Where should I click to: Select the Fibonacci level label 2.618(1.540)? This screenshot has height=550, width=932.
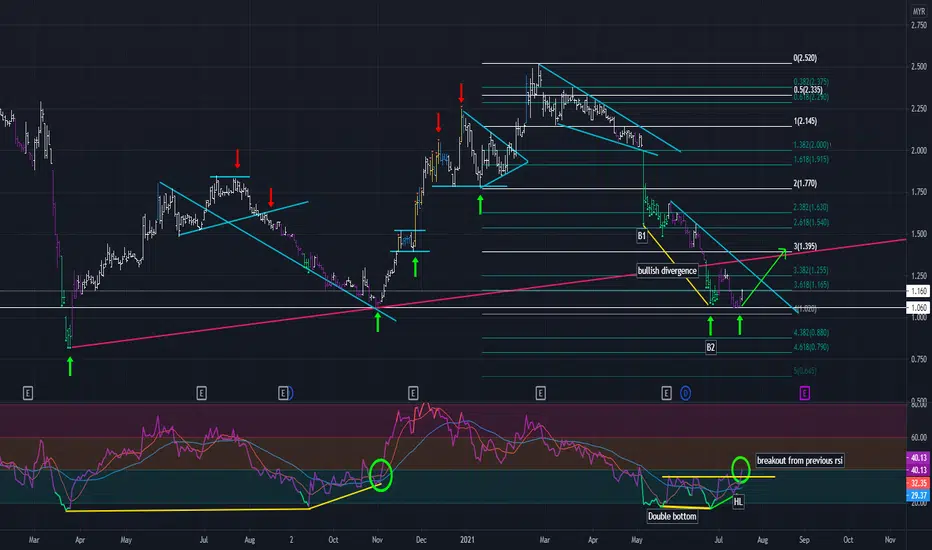811,222
